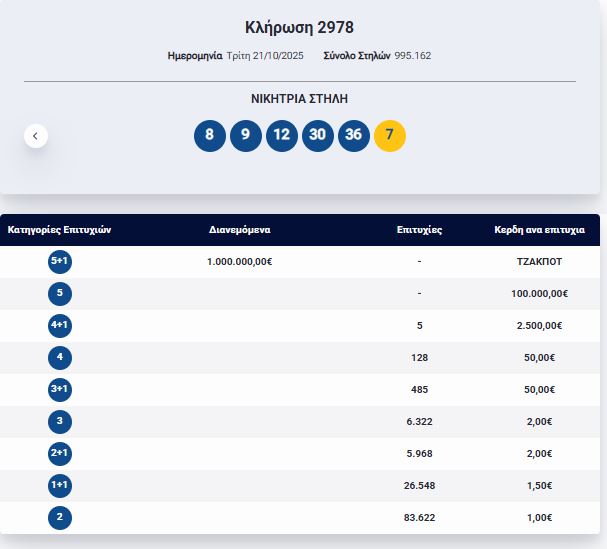Viewport: 607px width, 549px height.
Task: Click the Κέρδη ανα επιτυχια header
Action: point(539,230)
